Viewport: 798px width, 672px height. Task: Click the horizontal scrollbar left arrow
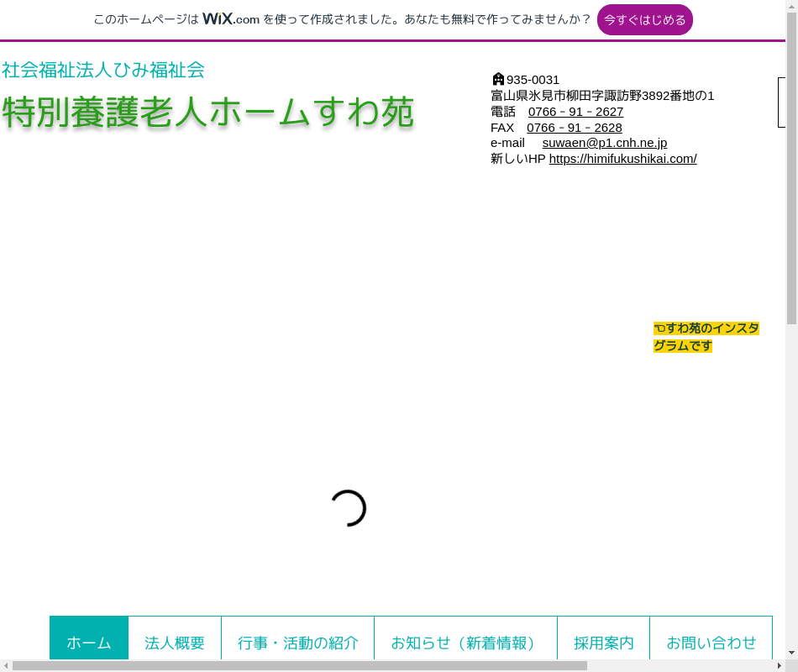tap(6, 665)
